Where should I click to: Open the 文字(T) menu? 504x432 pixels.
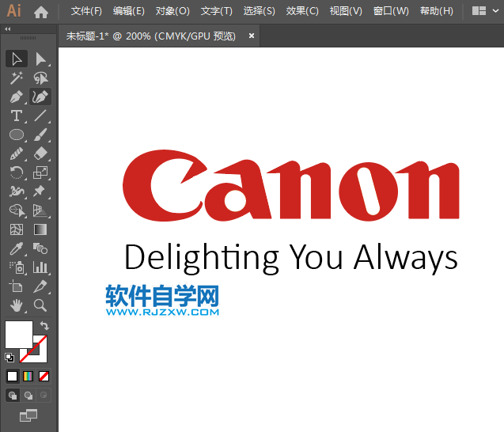pyautogui.click(x=216, y=11)
